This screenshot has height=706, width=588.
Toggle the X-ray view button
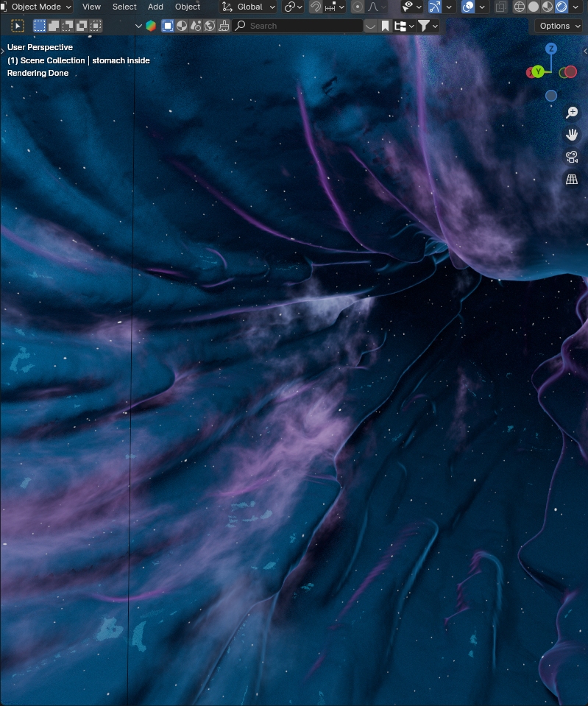[501, 7]
